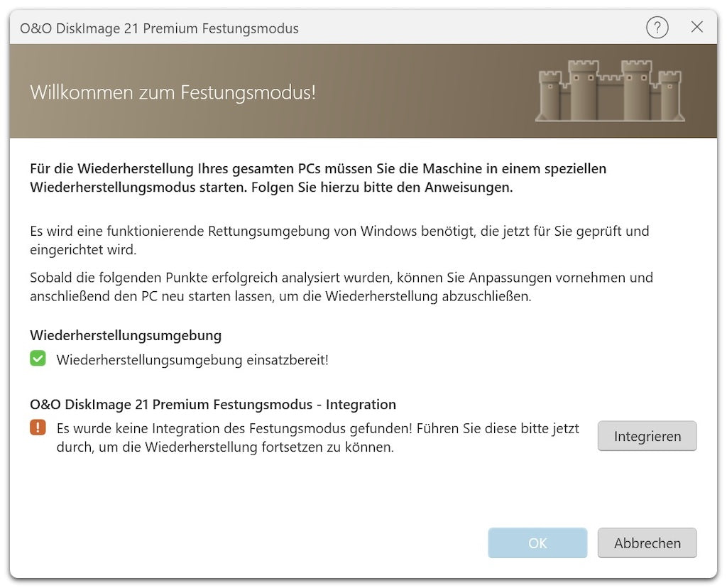Click the orange exclamation warning icon
Screen dimensions: 727x588
pyautogui.click(x=38, y=428)
